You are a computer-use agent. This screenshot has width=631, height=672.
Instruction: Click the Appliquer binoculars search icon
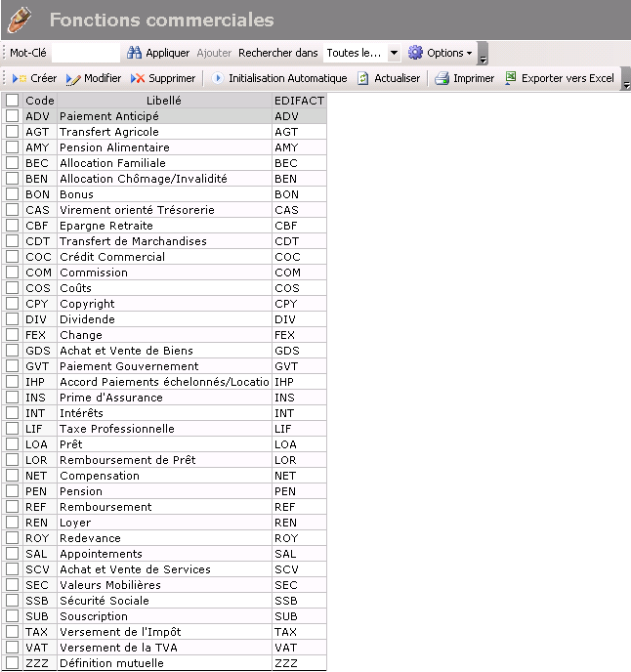pos(135,53)
